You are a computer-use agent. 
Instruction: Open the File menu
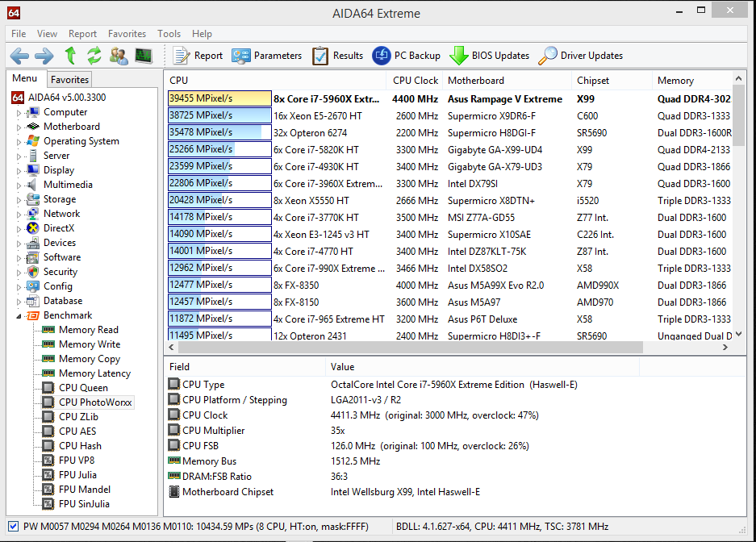pos(19,34)
